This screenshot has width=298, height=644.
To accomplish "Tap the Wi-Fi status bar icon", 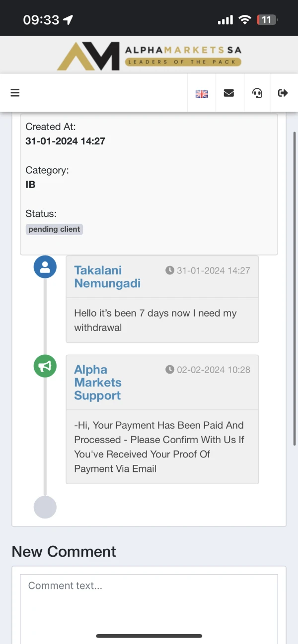I will tap(244, 20).
